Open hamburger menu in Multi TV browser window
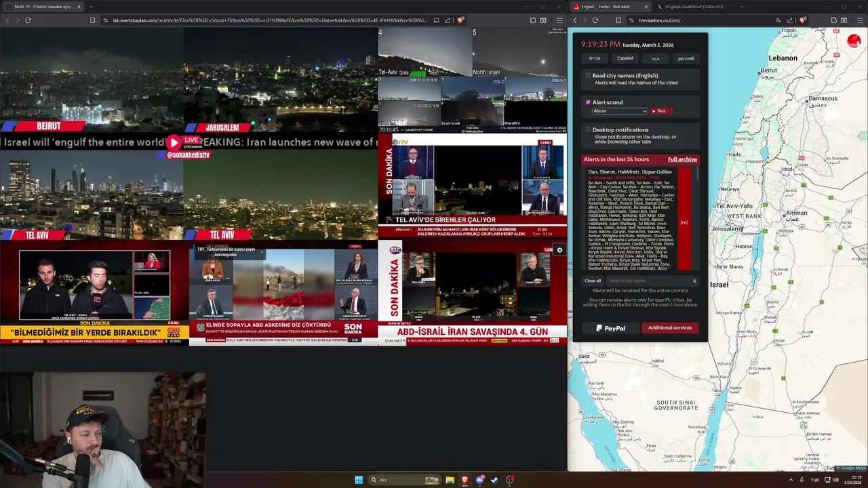This screenshot has height=488, width=868. (x=559, y=20)
